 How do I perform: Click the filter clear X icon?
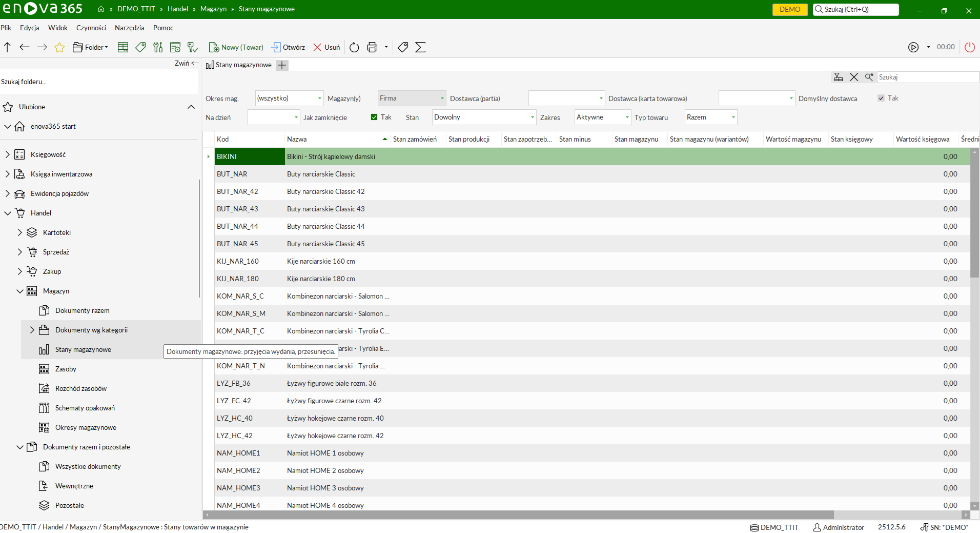pos(854,77)
